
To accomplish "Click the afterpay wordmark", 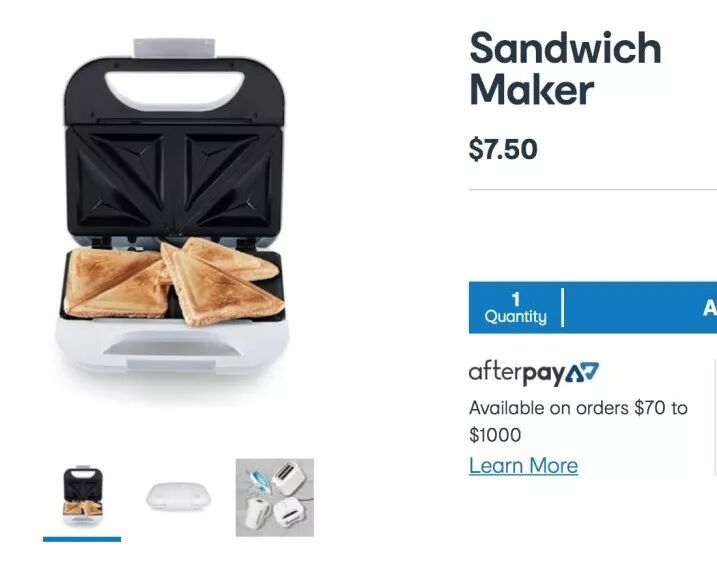I will [517, 374].
